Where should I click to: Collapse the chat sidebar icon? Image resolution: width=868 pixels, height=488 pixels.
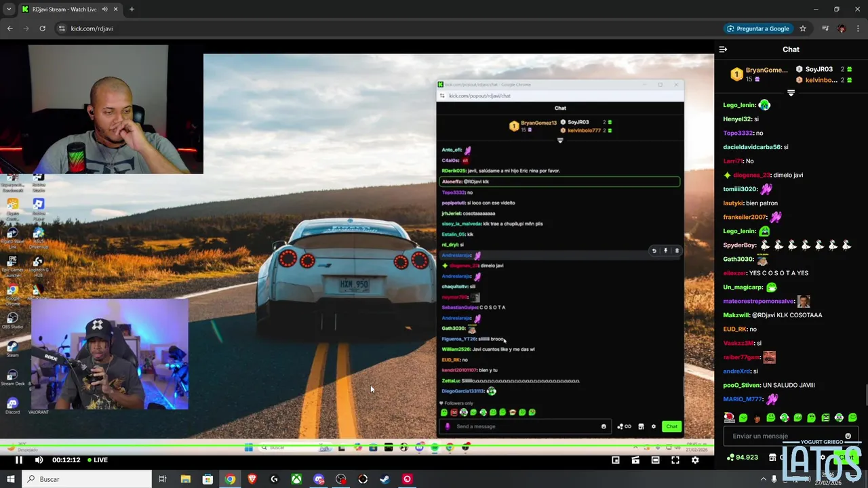click(723, 49)
